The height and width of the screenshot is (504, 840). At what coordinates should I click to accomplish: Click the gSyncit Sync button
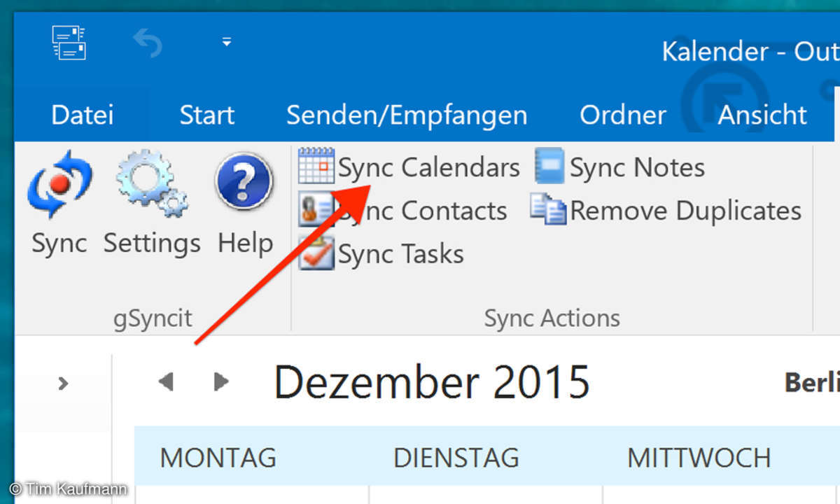pos(59,203)
